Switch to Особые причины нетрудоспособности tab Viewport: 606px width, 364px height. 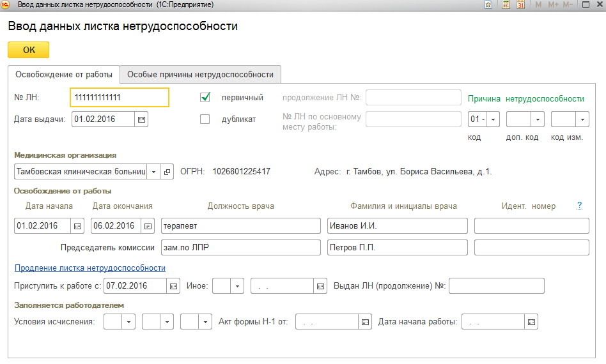point(200,75)
